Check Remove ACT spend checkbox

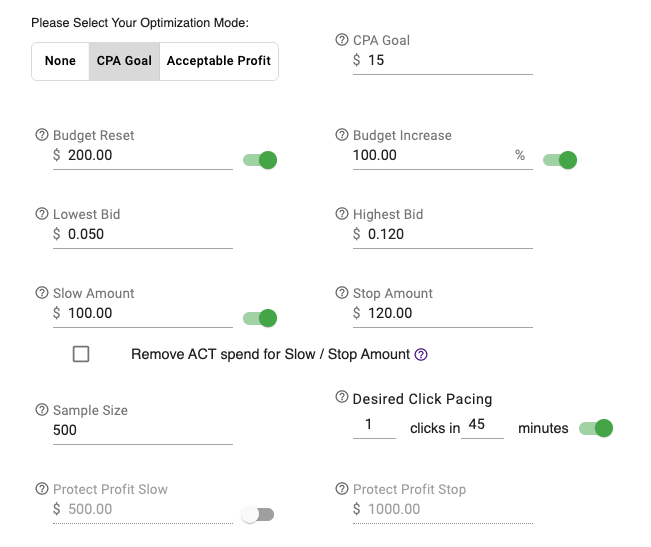click(81, 354)
